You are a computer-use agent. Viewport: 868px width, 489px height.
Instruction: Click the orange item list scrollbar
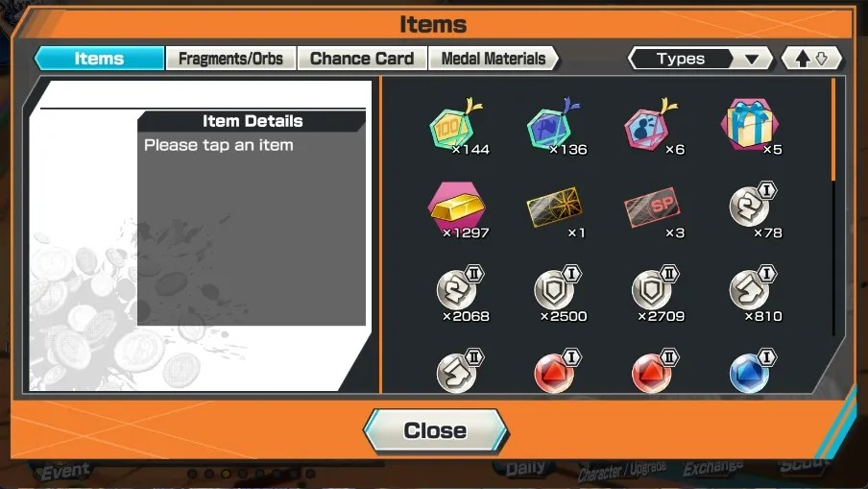point(833,130)
